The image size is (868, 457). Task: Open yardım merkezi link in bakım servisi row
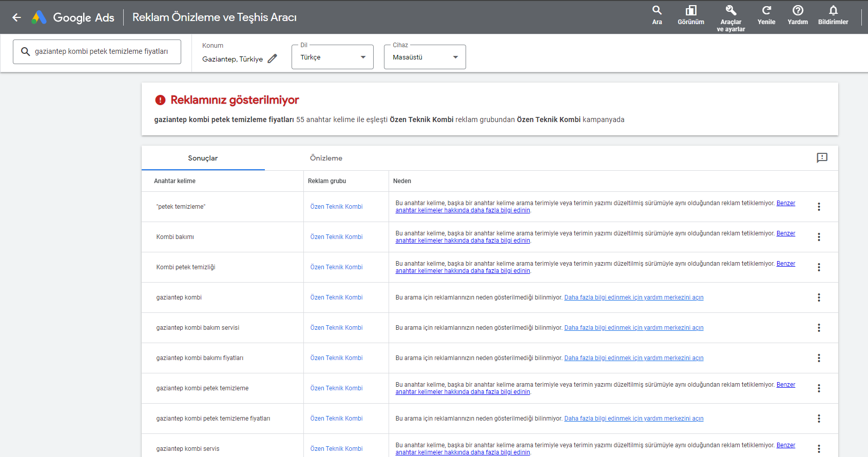[634, 328]
